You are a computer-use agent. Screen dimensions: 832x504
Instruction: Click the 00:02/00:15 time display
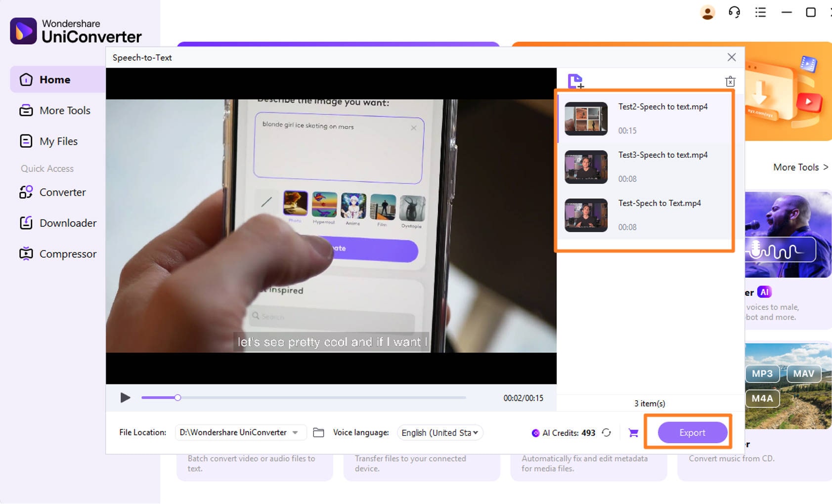523,398
